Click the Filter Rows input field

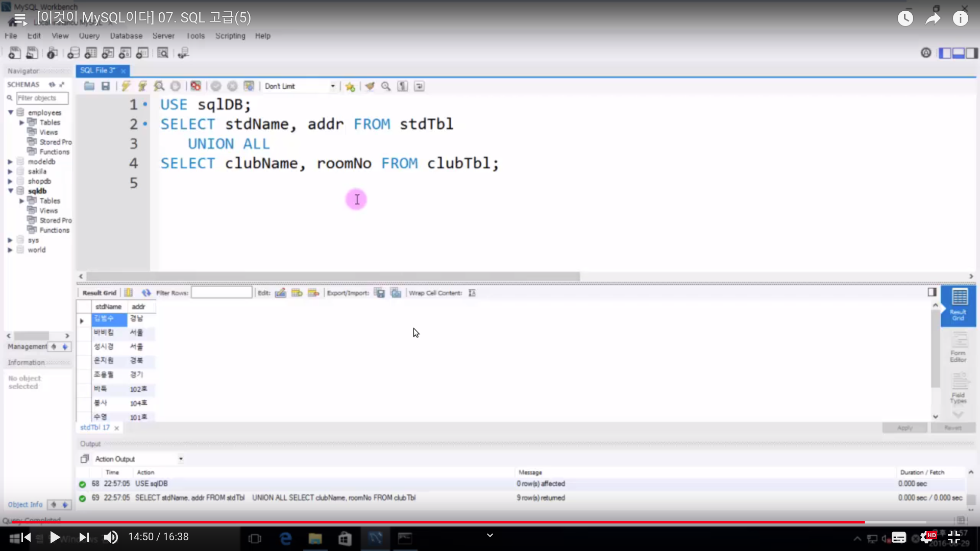[222, 292]
